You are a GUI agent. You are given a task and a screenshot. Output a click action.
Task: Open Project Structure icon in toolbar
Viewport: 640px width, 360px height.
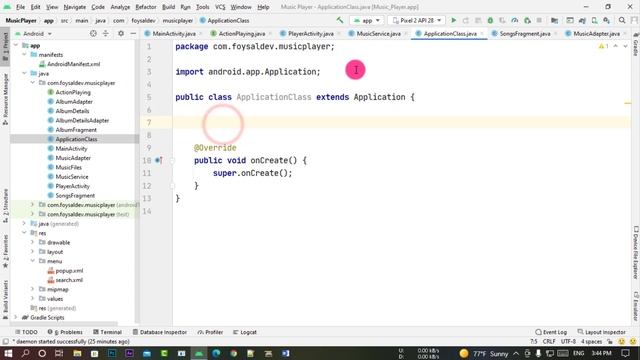tap(554, 20)
